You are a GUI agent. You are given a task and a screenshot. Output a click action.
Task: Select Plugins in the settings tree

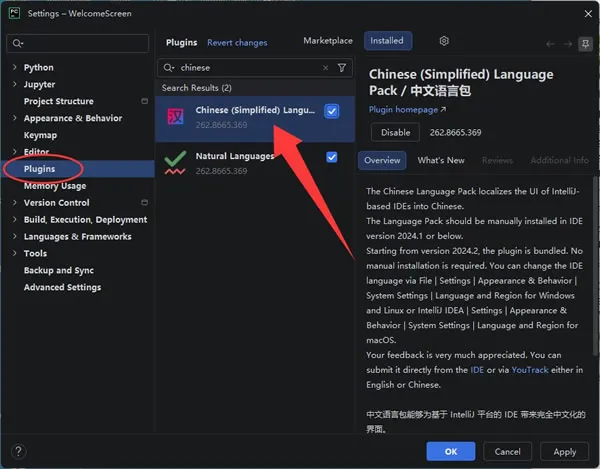coord(78,169)
